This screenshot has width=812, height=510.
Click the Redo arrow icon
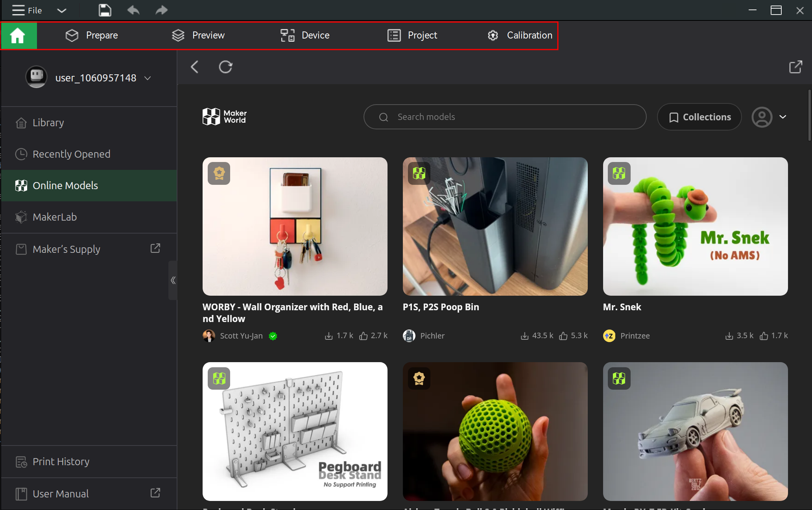point(162,10)
